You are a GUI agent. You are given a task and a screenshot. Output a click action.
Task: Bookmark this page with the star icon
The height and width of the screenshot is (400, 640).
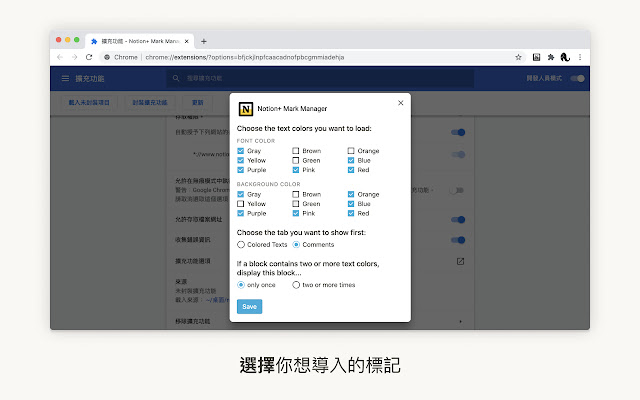coord(518,57)
